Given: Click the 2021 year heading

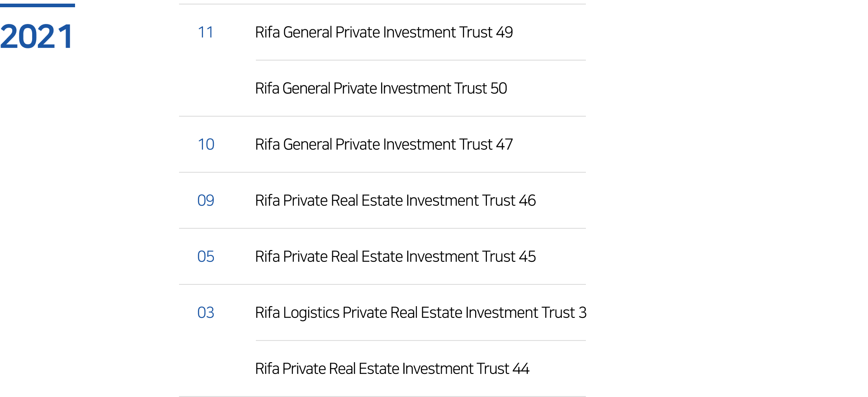Looking at the screenshot, I should click(x=36, y=36).
